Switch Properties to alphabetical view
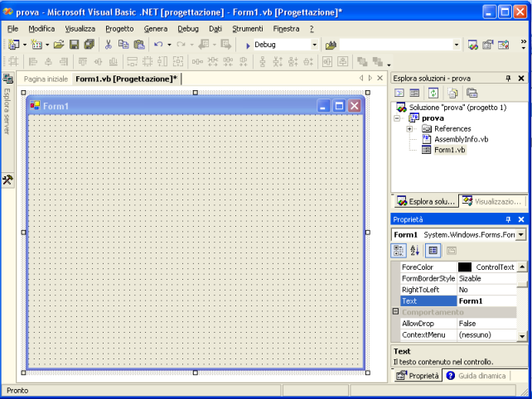532x399 pixels. pos(414,251)
